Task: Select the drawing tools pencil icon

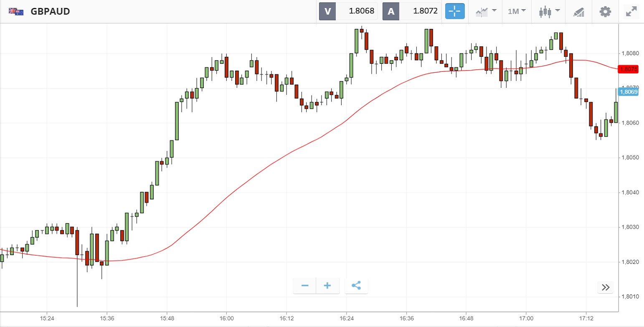Action: (x=578, y=12)
